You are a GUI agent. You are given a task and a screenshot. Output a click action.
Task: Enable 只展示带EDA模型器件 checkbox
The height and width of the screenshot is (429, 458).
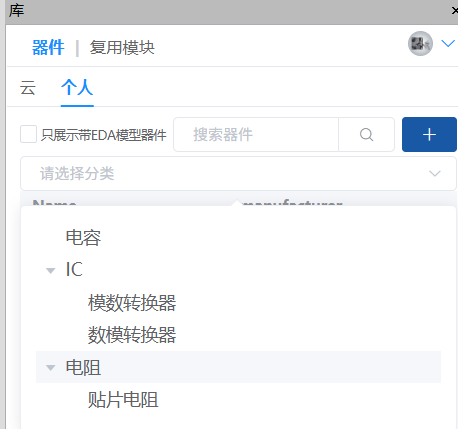point(28,134)
